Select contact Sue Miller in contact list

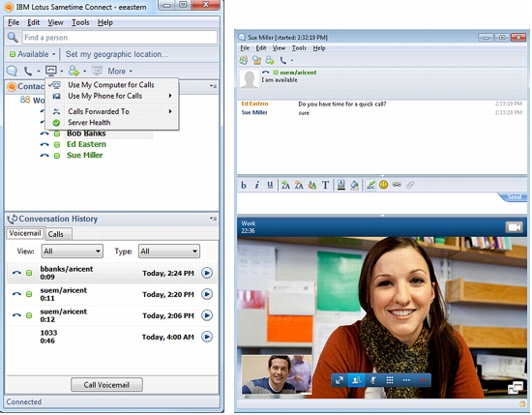[84, 156]
